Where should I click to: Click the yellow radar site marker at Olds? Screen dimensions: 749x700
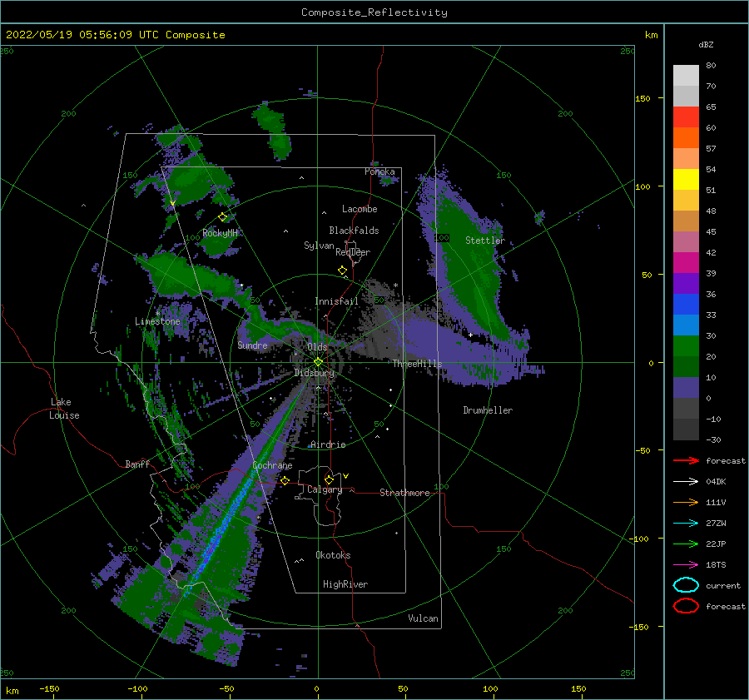[x=318, y=362]
